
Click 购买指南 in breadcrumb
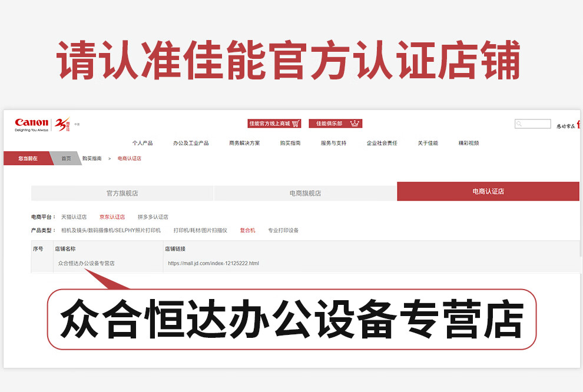coord(92,158)
